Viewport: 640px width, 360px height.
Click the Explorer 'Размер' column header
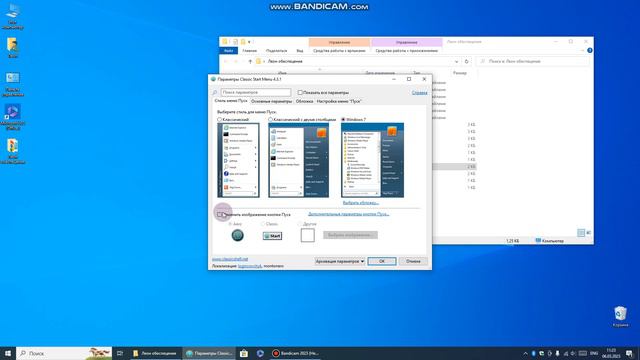click(460, 73)
